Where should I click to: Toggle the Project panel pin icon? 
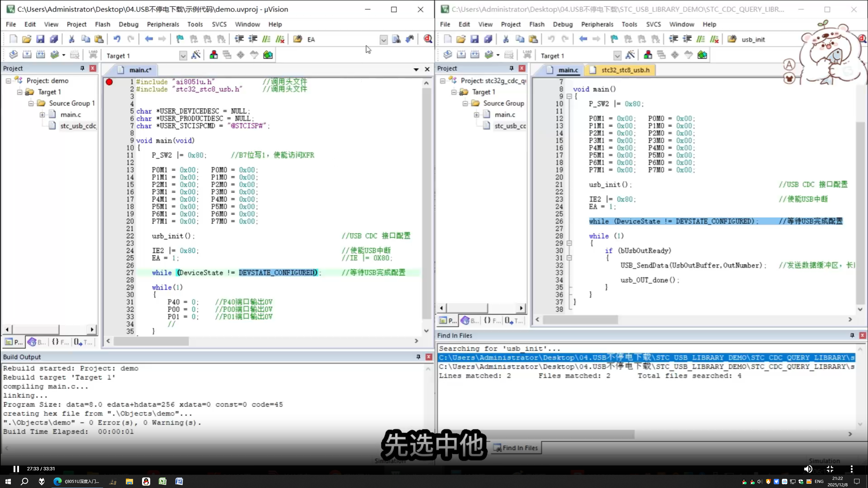click(x=82, y=68)
